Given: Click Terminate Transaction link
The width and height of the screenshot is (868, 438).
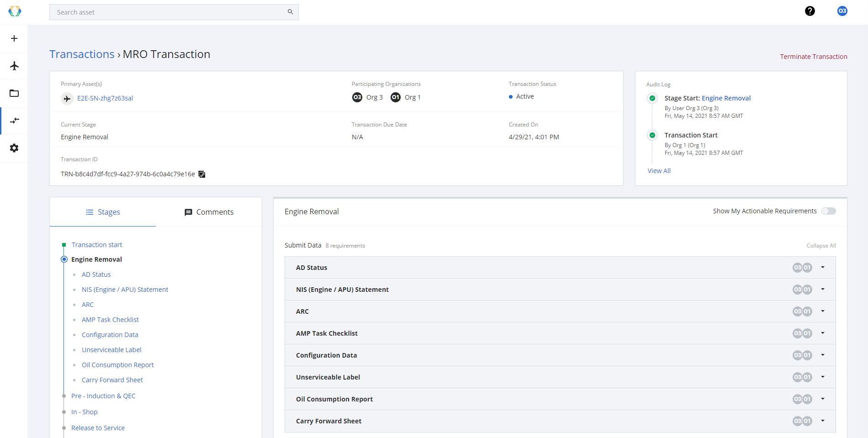Looking at the screenshot, I should tap(814, 57).
